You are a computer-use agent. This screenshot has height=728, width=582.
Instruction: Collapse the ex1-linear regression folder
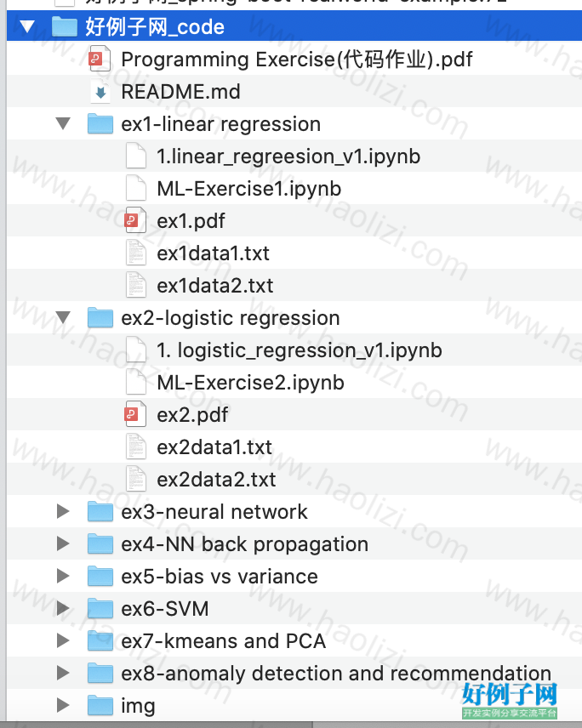click(63, 124)
